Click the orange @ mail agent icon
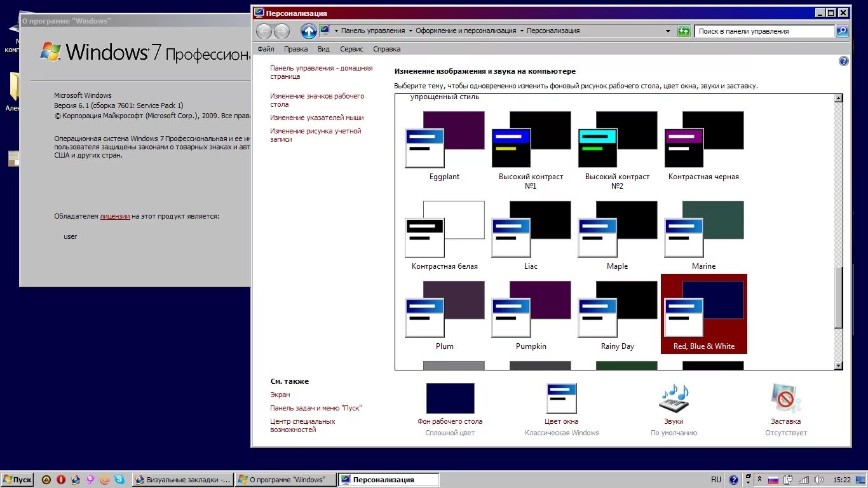The image size is (868, 488). 105,480
